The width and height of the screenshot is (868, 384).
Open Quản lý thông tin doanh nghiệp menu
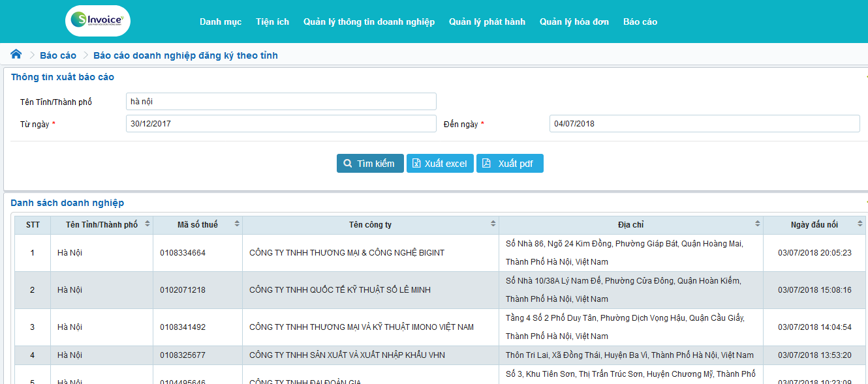[369, 22]
